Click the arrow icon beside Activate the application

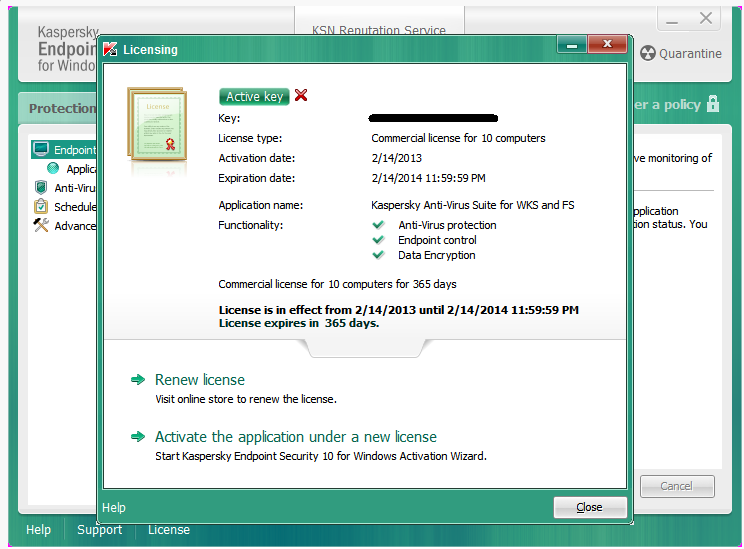pyautogui.click(x=138, y=437)
